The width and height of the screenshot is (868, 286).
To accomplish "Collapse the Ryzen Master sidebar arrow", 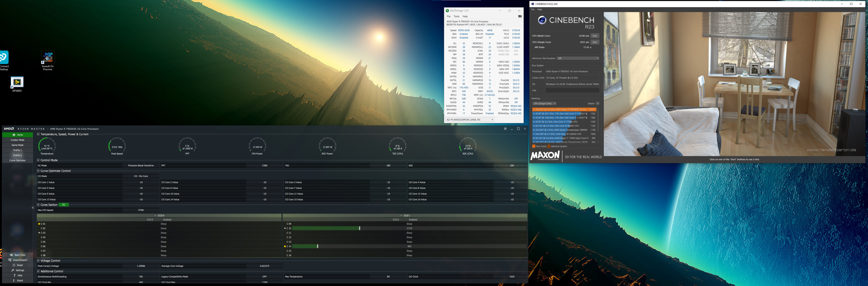I will click(x=33, y=208).
